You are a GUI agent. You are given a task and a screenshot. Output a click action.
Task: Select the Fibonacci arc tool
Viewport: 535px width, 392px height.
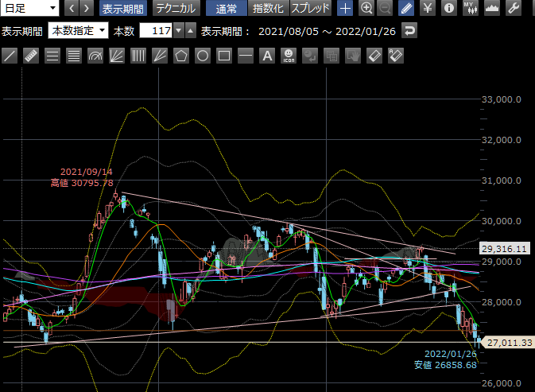click(x=95, y=56)
